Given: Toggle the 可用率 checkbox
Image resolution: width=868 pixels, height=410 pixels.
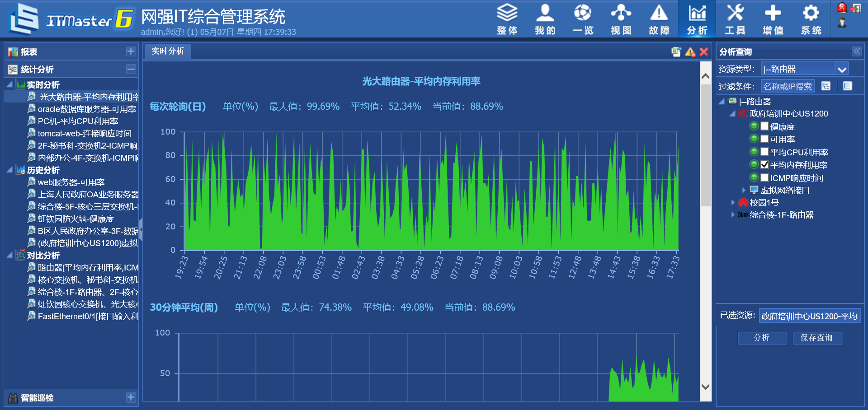Looking at the screenshot, I should pos(765,139).
